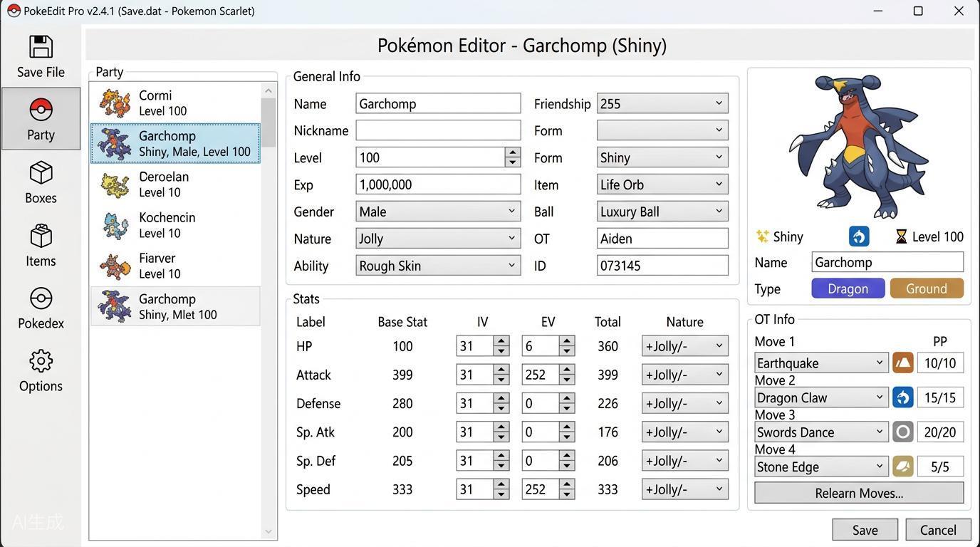This screenshot has width=980, height=547.
Task: Open the Options gear icon
Action: pos(41,361)
